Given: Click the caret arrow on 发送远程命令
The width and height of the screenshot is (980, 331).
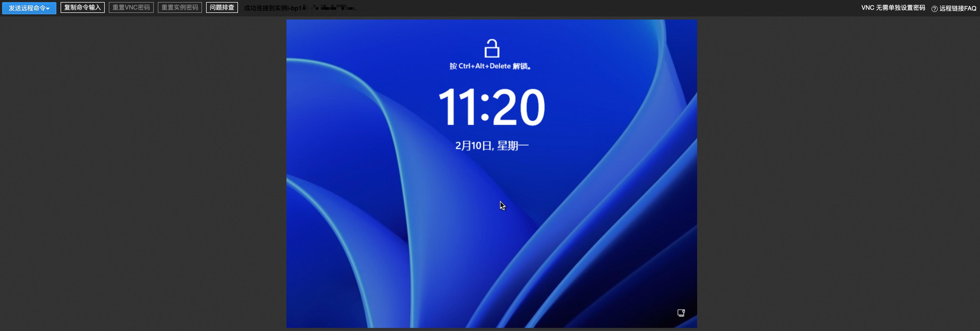Looking at the screenshot, I should [x=48, y=8].
